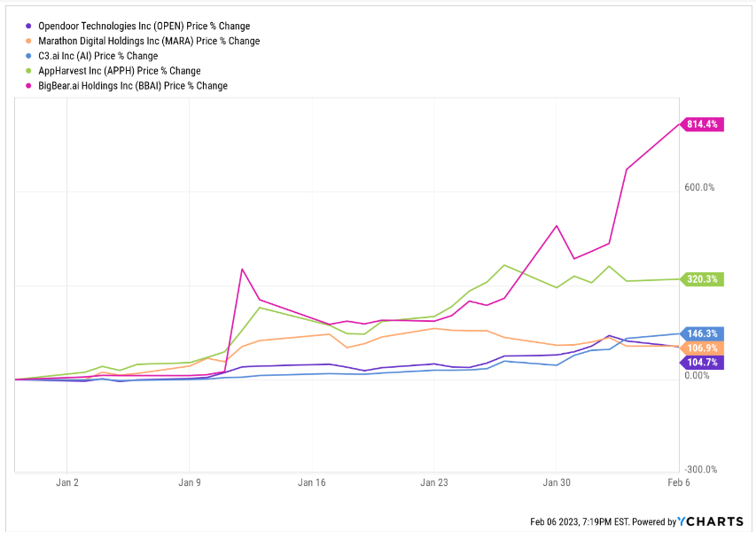Image resolution: width=756 pixels, height=540 pixels.
Task: Click the Jan 16 date axis label
Action: pyautogui.click(x=311, y=483)
